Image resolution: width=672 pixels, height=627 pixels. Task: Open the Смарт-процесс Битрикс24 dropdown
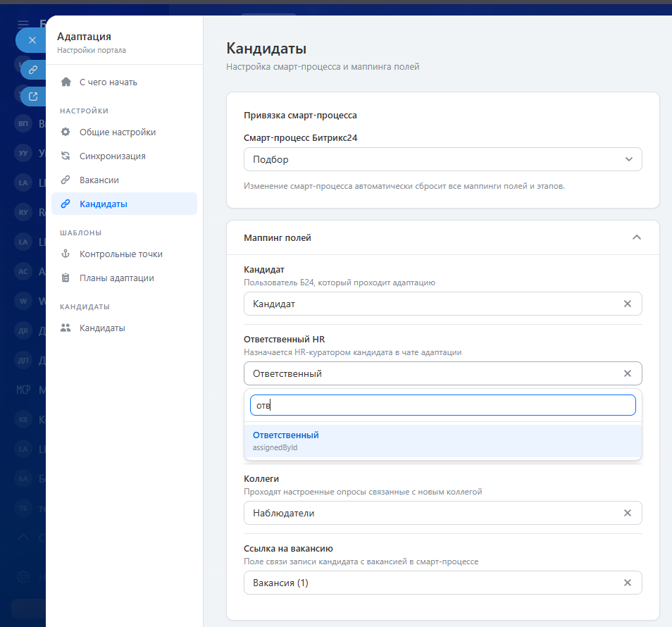tap(442, 159)
